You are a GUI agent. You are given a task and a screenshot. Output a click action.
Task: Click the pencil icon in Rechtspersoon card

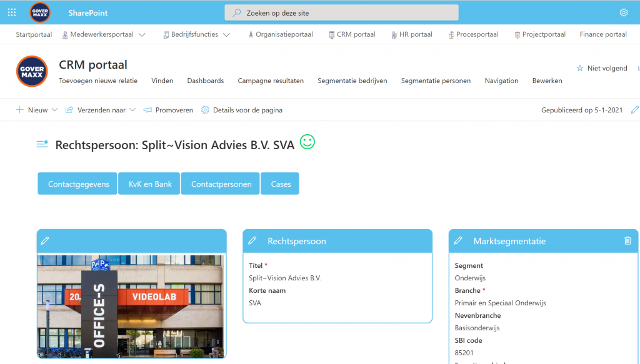click(252, 241)
